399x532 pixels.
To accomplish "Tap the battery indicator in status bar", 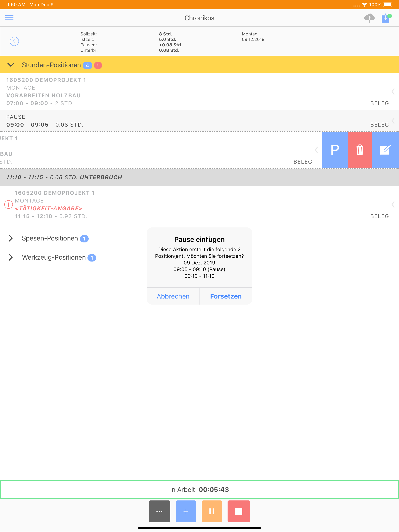I will point(388,4).
